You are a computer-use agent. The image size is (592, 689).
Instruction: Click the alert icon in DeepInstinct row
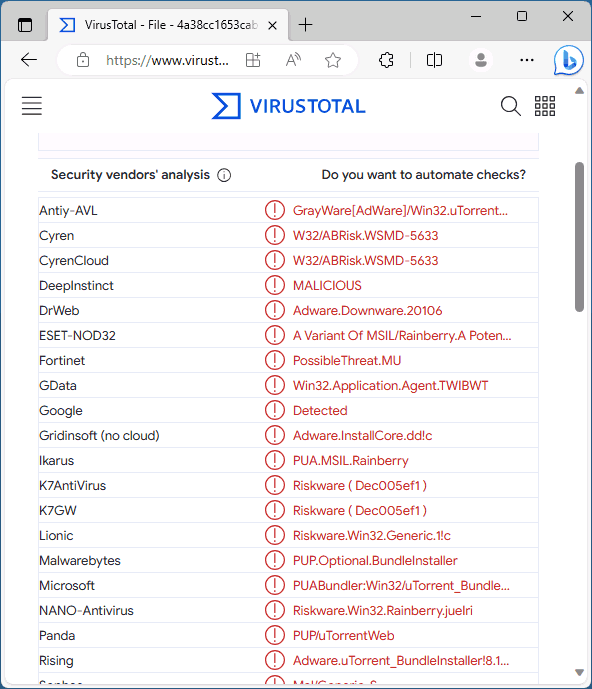click(x=275, y=285)
